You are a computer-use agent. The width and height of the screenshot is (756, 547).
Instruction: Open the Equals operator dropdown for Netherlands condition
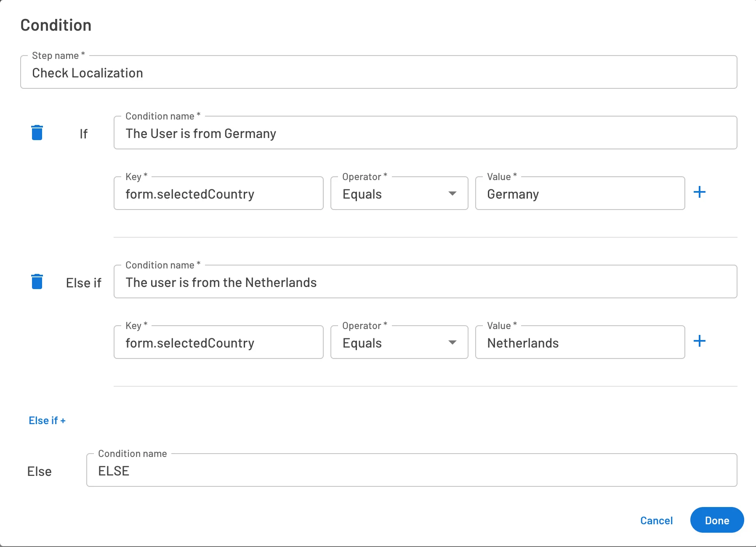[399, 343]
